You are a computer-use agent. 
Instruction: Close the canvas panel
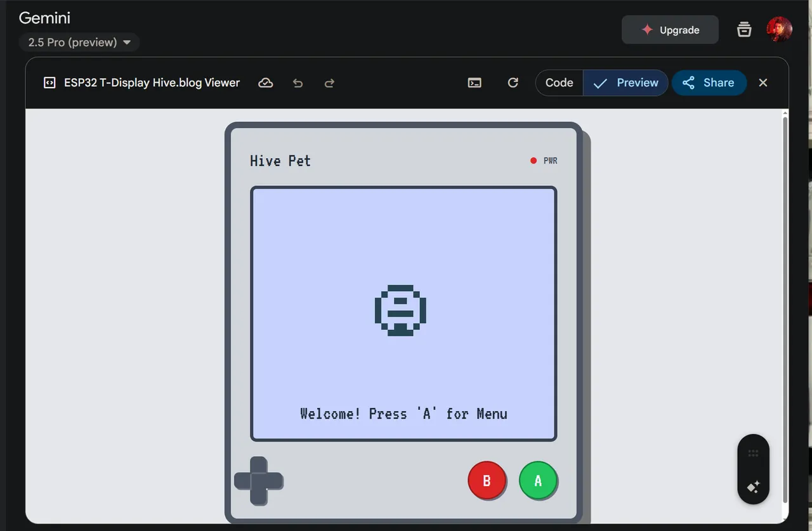[763, 83]
